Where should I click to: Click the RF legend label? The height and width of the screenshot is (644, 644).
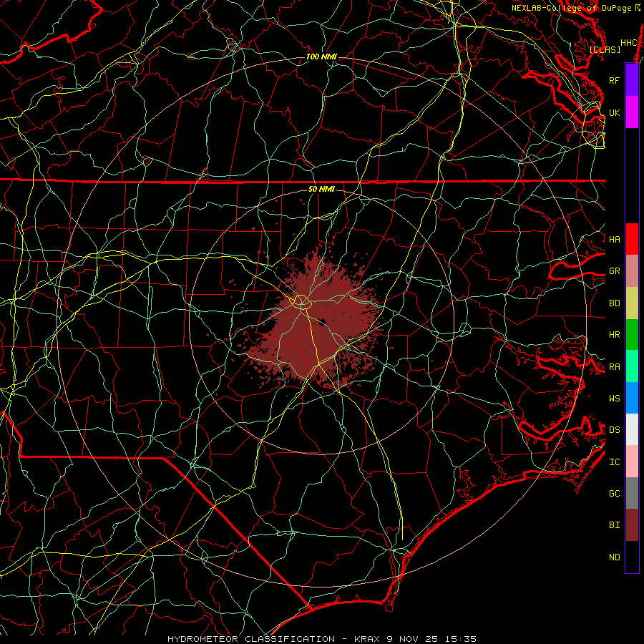(x=614, y=80)
